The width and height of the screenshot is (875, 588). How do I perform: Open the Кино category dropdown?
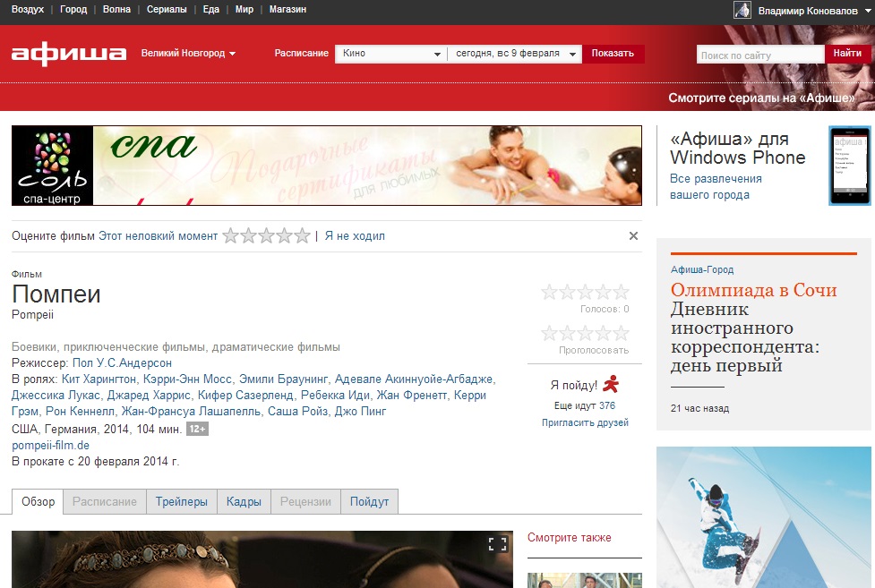coord(390,54)
